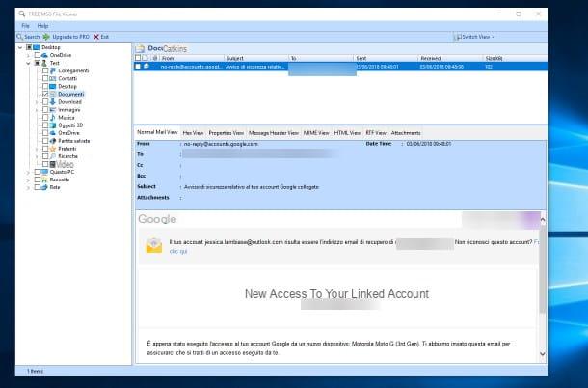Viewport: 588px width, 388px height.
Task: Check the Download folder checkbox
Action: (x=45, y=101)
